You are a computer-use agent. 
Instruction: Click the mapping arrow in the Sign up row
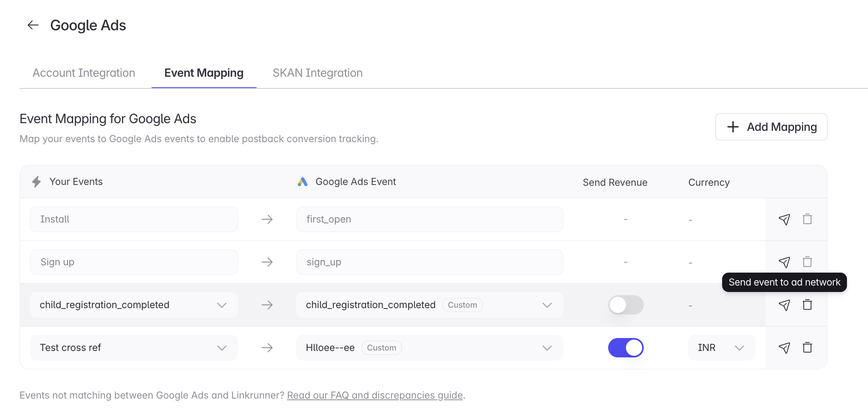click(267, 262)
